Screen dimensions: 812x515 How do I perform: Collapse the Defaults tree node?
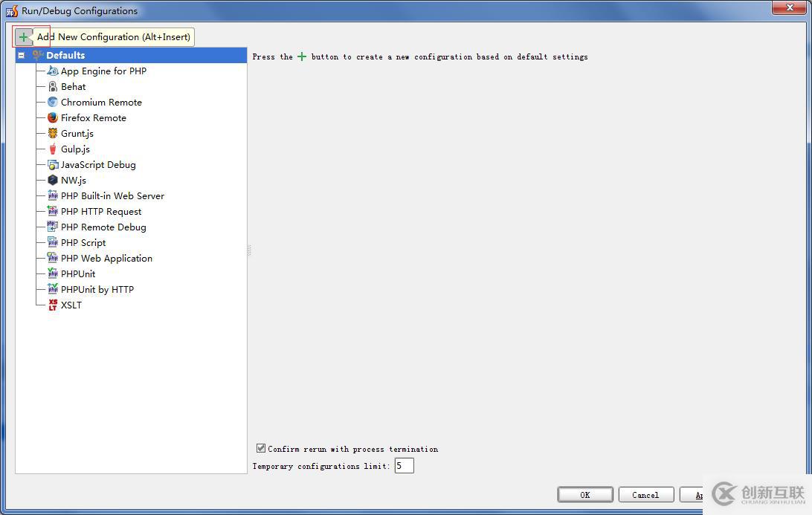pos(22,56)
